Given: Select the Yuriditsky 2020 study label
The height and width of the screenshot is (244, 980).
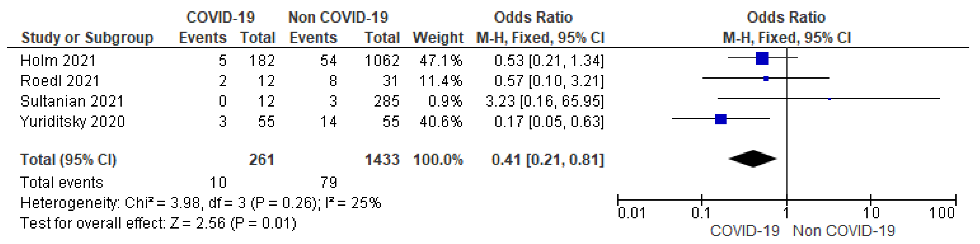Looking at the screenshot, I should [72, 122].
